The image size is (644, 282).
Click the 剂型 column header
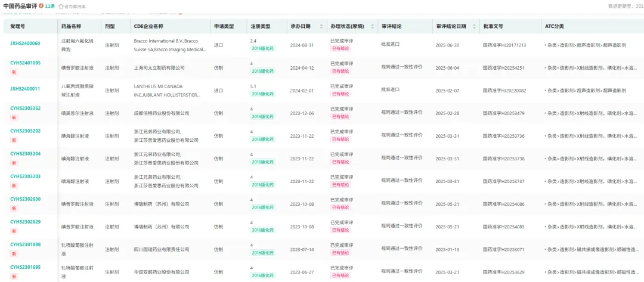coord(110,26)
